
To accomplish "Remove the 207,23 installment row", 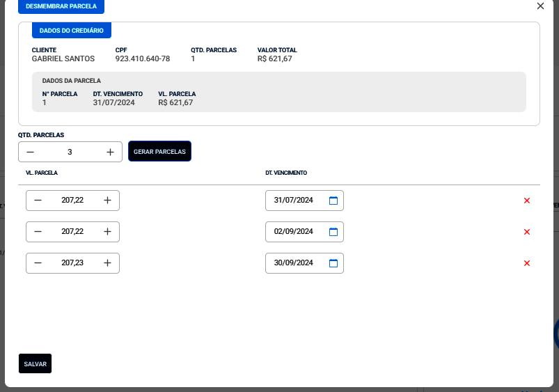I will pos(527,263).
